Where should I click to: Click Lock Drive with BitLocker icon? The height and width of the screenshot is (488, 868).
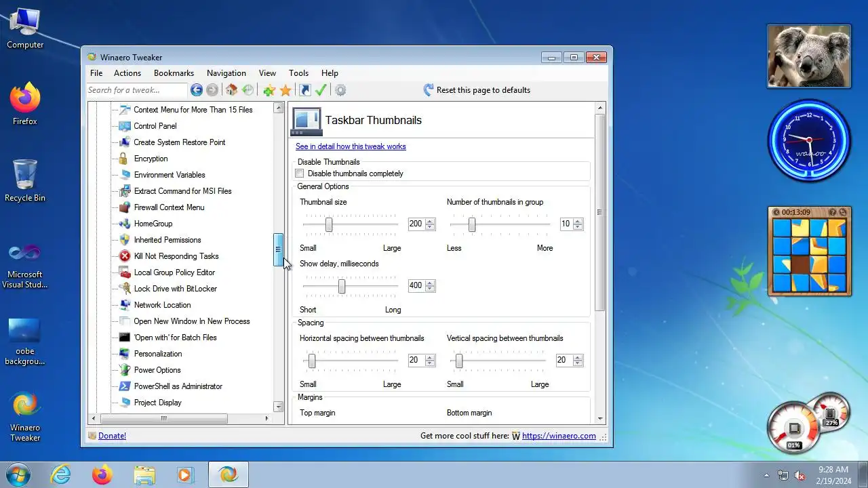pyautogui.click(x=124, y=289)
